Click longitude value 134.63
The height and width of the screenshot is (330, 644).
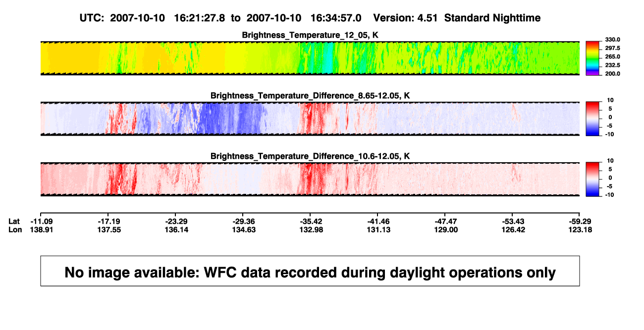click(x=244, y=230)
